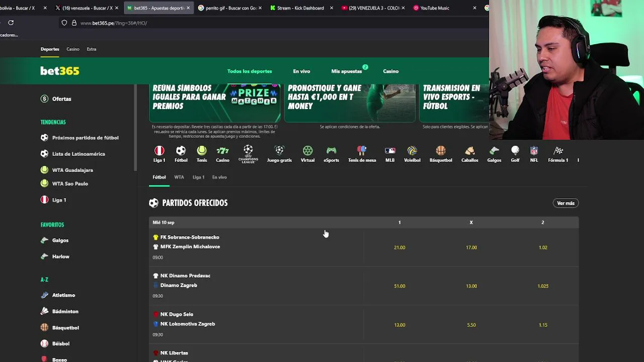Switch to the Fútbol tab
The image size is (644, 362).
click(159, 177)
